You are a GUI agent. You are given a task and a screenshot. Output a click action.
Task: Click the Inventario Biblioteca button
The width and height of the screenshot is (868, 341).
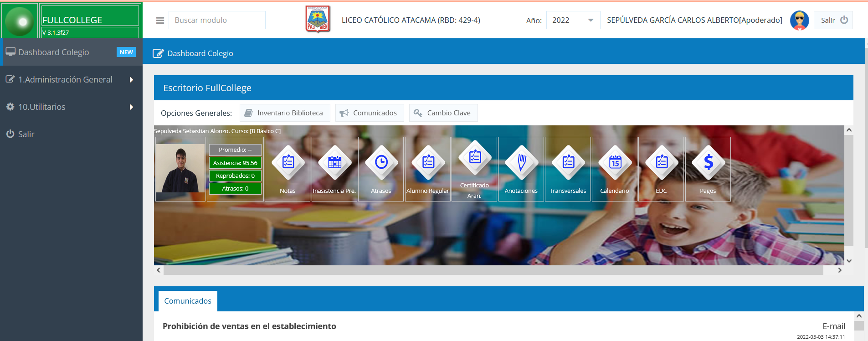pos(284,113)
